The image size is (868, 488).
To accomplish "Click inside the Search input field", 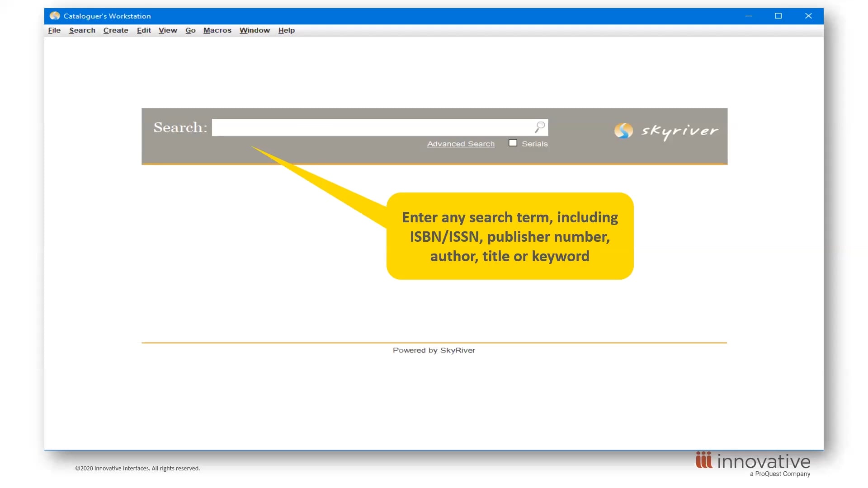I will point(371,127).
